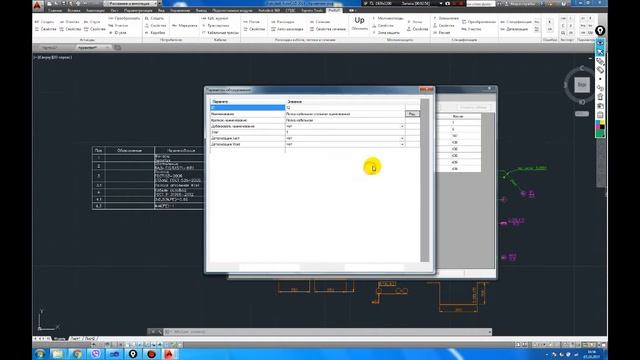The image size is (640, 360).
Task: Click the Преобразовать tool in first ribbon panel
Action: pyautogui.click(x=124, y=18)
